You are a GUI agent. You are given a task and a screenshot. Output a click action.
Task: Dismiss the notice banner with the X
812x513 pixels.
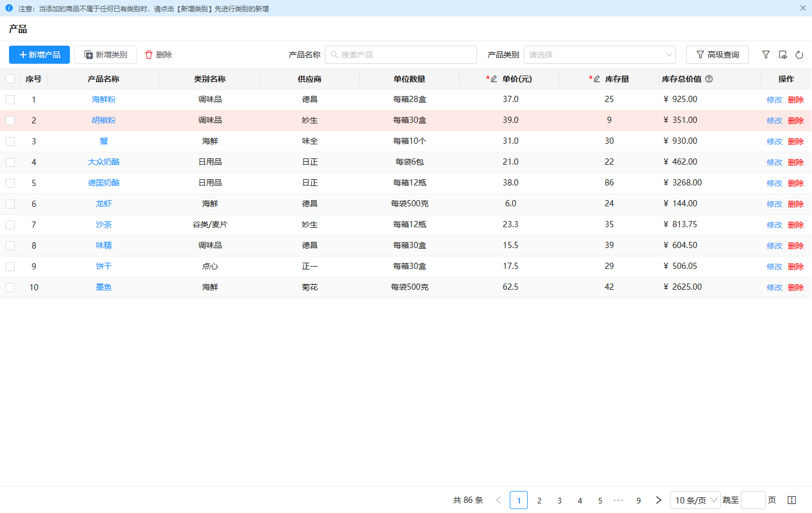(803, 8)
